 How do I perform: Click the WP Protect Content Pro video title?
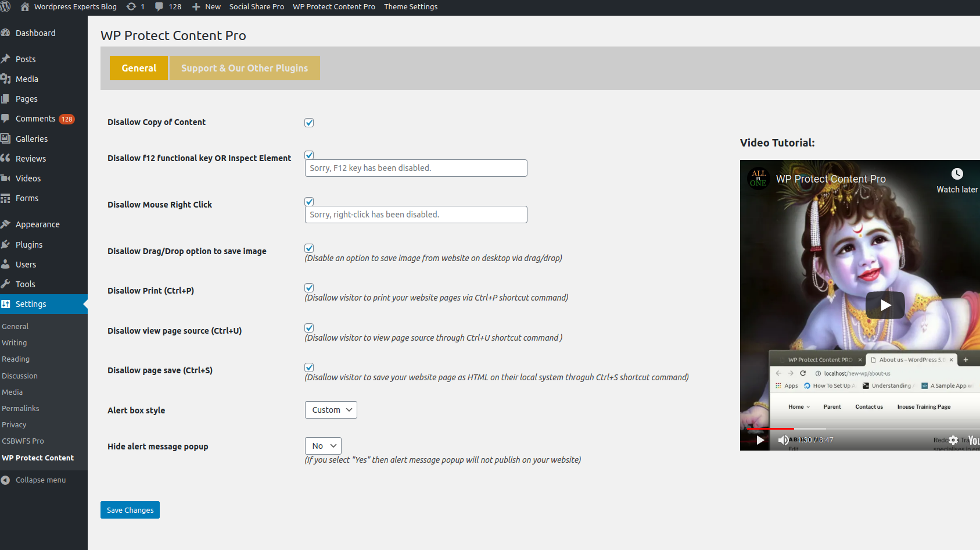pos(831,179)
